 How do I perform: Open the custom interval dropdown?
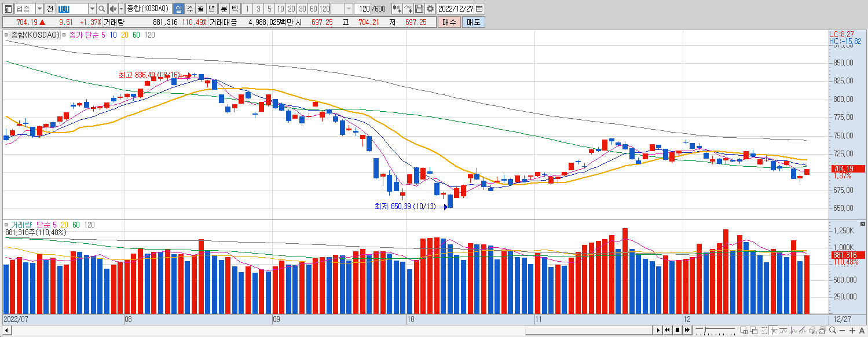click(349, 9)
